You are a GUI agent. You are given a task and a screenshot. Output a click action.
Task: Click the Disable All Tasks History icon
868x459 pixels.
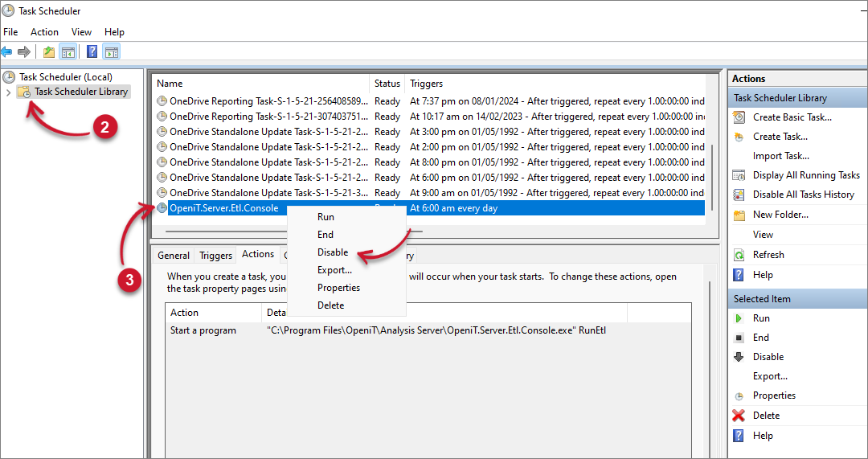click(x=739, y=195)
